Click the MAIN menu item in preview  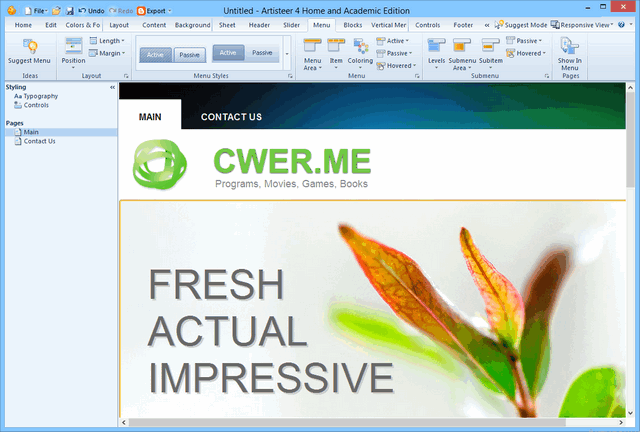coord(150,116)
